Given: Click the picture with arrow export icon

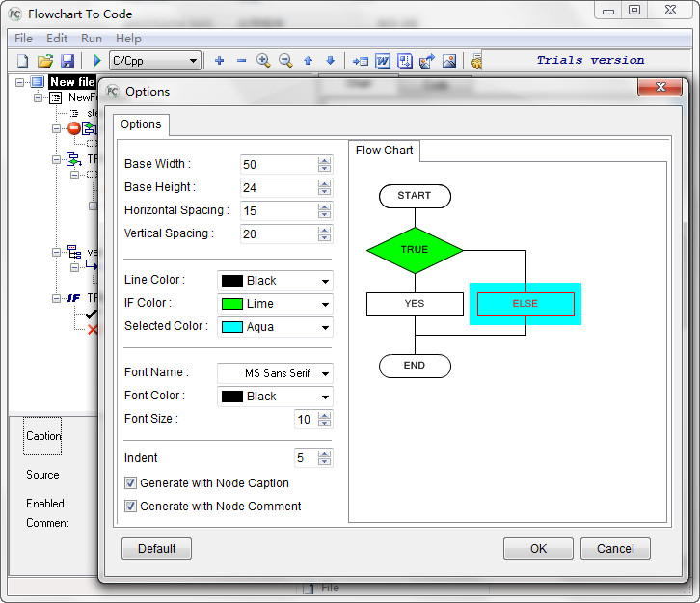Looking at the screenshot, I should [427, 61].
